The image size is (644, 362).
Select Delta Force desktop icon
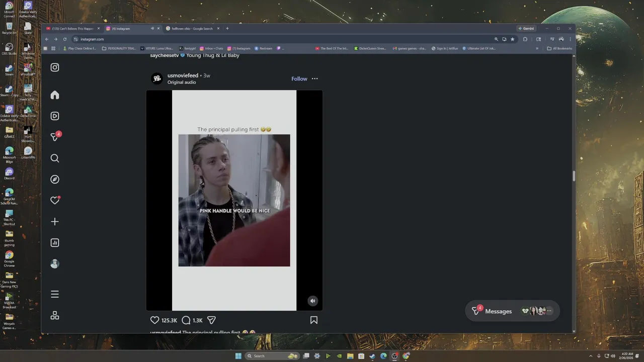pyautogui.click(x=28, y=112)
